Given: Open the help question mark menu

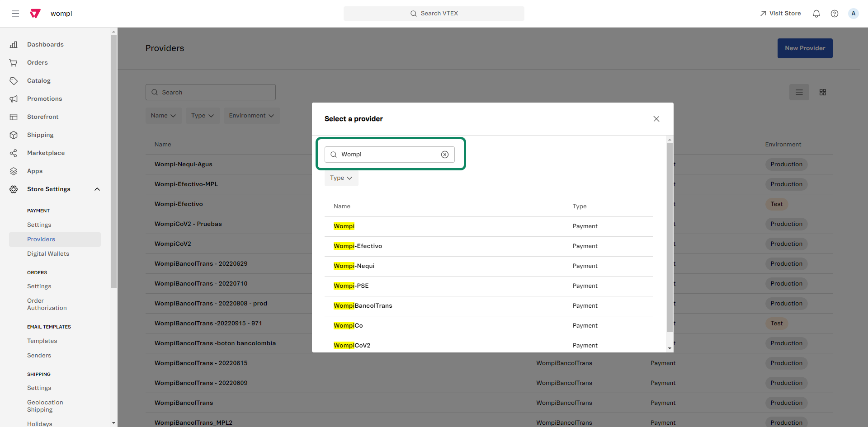Looking at the screenshot, I should click(835, 14).
